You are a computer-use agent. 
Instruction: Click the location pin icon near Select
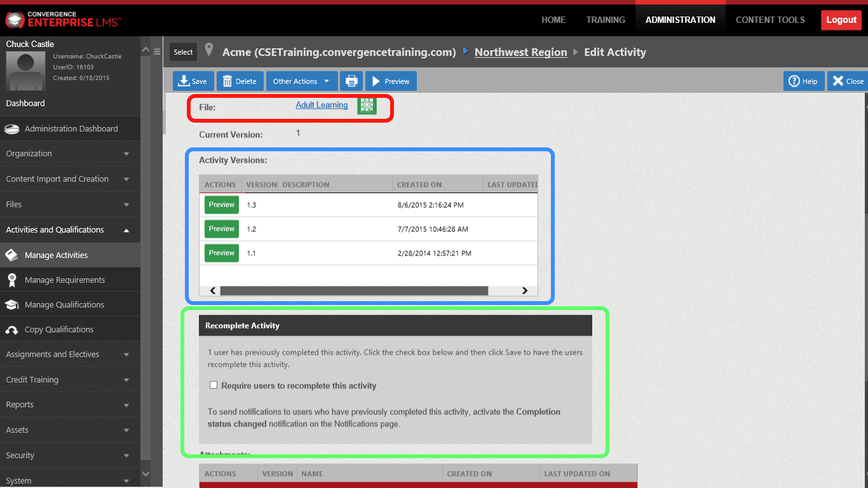(x=209, y=51)
